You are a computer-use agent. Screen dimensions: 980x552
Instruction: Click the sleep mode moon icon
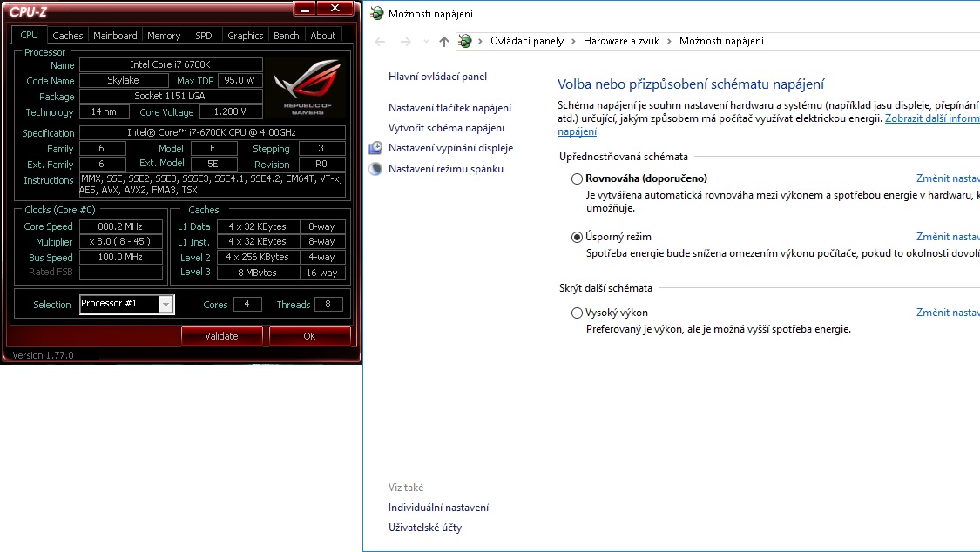375,169
